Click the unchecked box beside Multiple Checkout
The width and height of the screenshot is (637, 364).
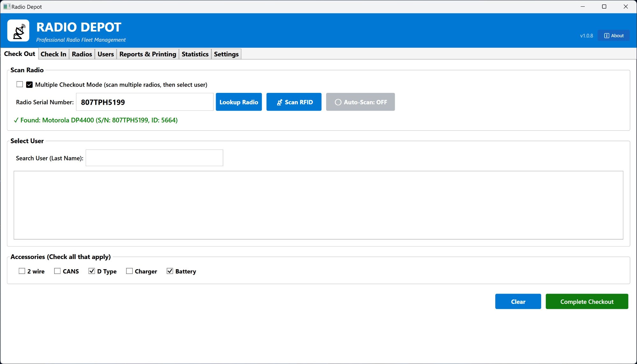click(x=20, y=84)
